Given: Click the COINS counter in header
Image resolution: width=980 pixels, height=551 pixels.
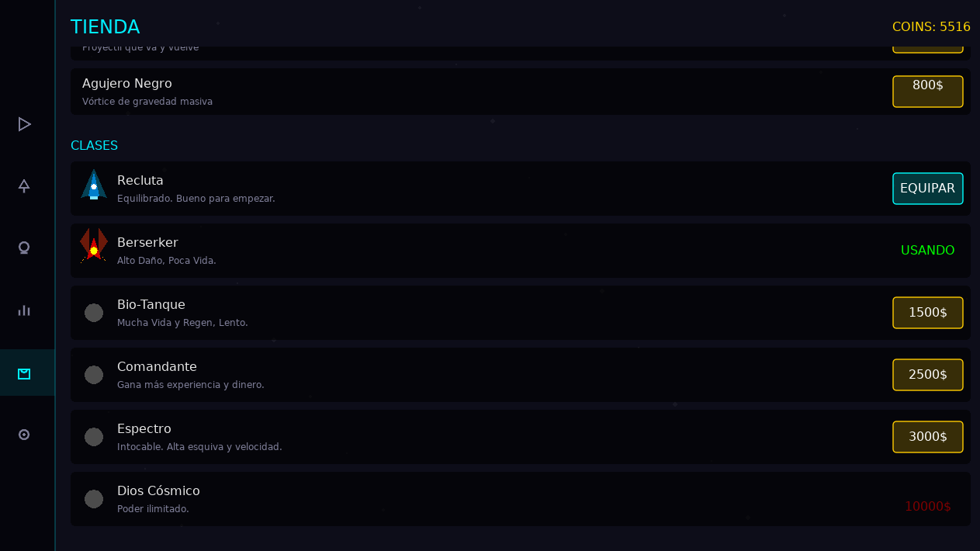Looking at the screenshot, I should coord(931,27).
